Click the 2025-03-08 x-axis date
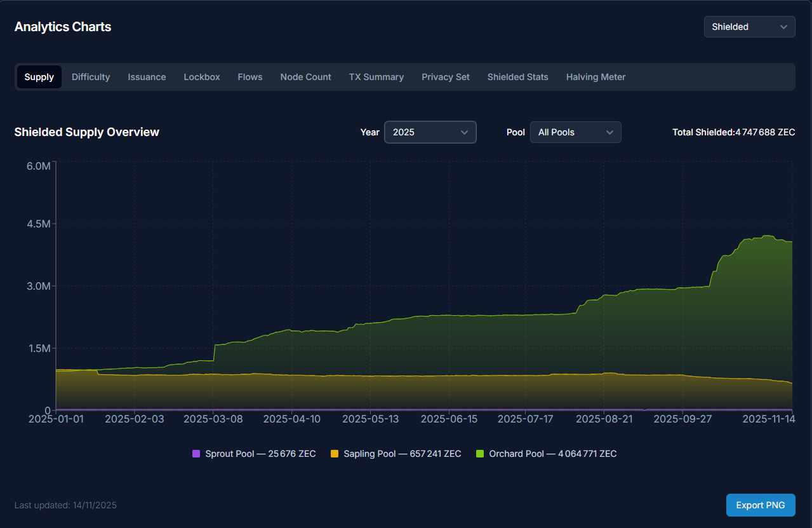Image resolution: width=812 pixels, height=528 pixels. (213, 419)
